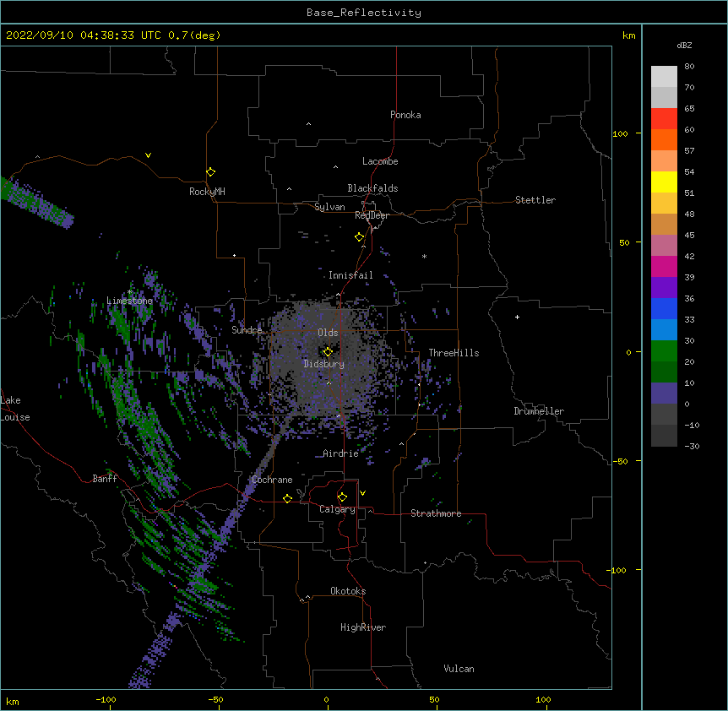Select the yellow diamond marker south of RedDeer

(x=360, y=237)
